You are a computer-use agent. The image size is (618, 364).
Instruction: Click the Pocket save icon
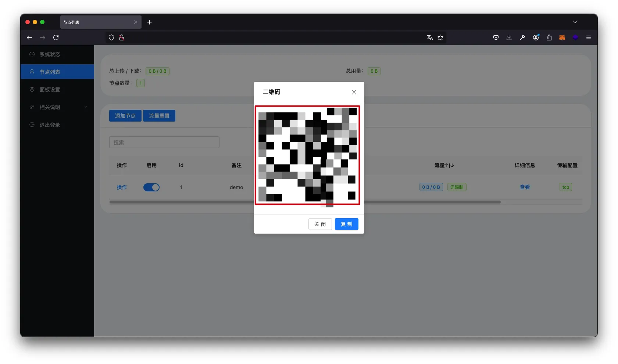point(496,37)
